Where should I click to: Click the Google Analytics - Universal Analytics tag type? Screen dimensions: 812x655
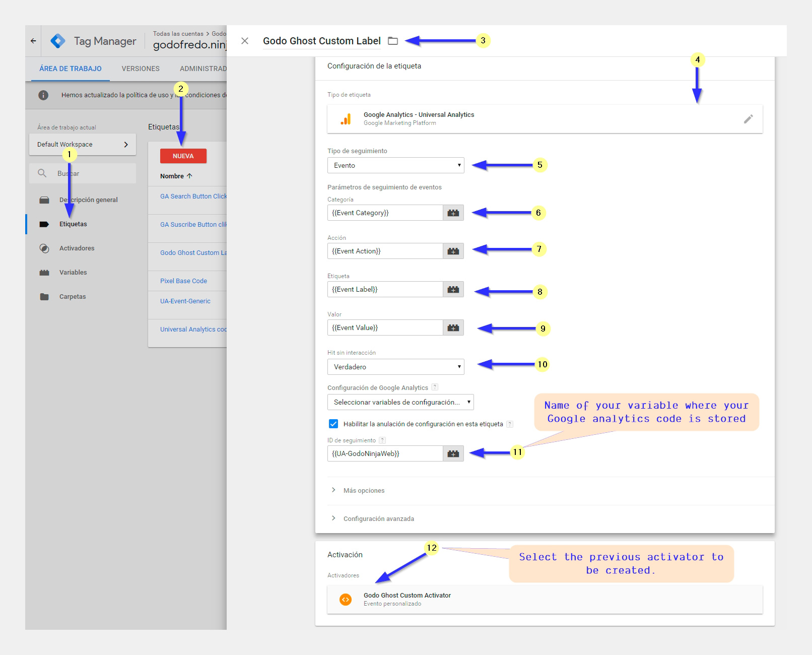[x=545, y=119]
